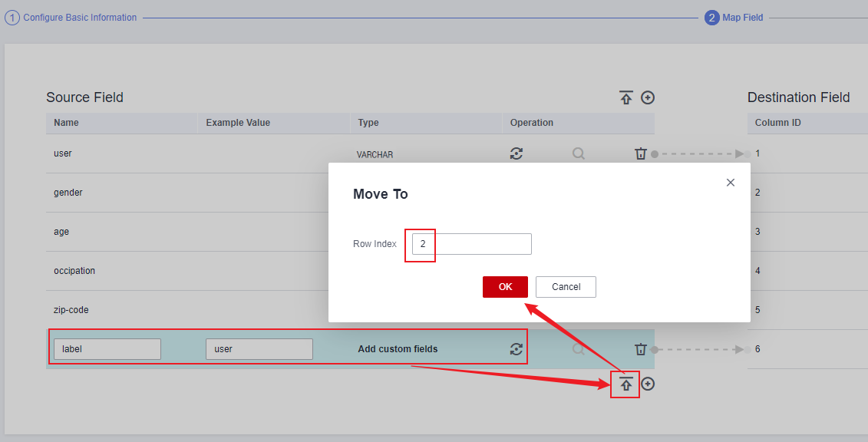Select the age source field row
Image resolution: width=868 pixels, height=442 pixels.
coord(187,232)
